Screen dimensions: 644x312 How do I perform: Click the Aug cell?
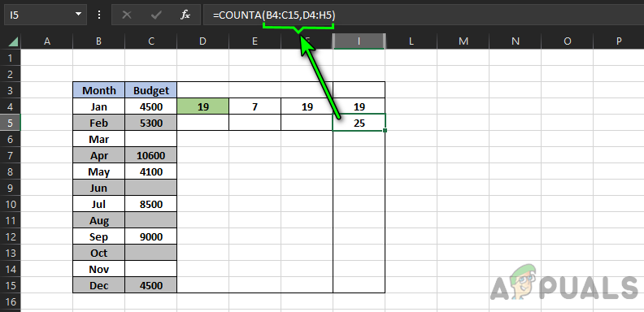pyautogui.click(x=99, y=220)
